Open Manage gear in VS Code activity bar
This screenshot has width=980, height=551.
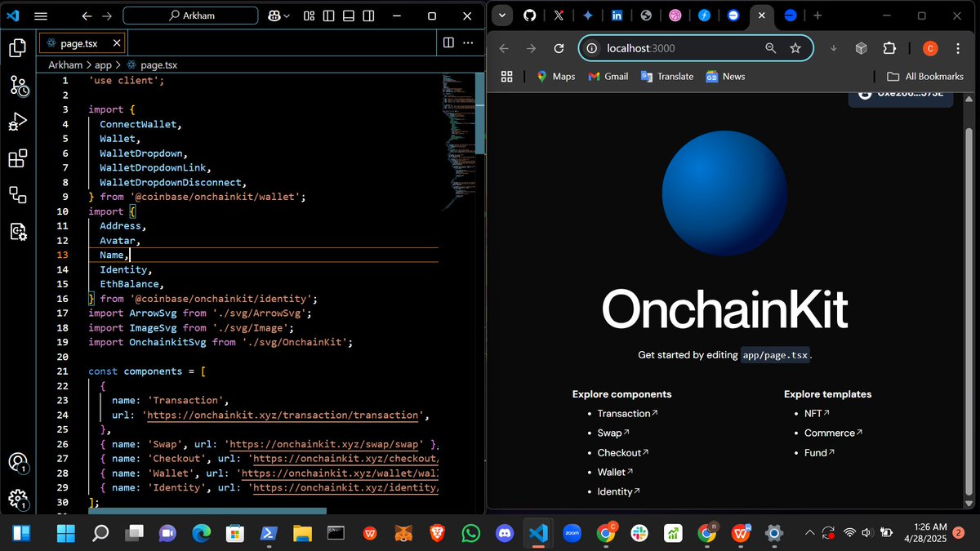[17, 499]
